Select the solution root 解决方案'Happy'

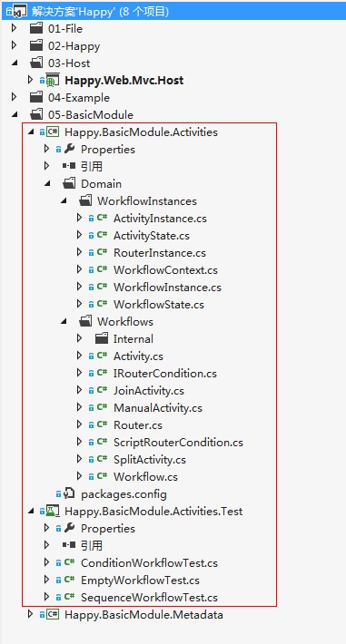coord(101,12)
